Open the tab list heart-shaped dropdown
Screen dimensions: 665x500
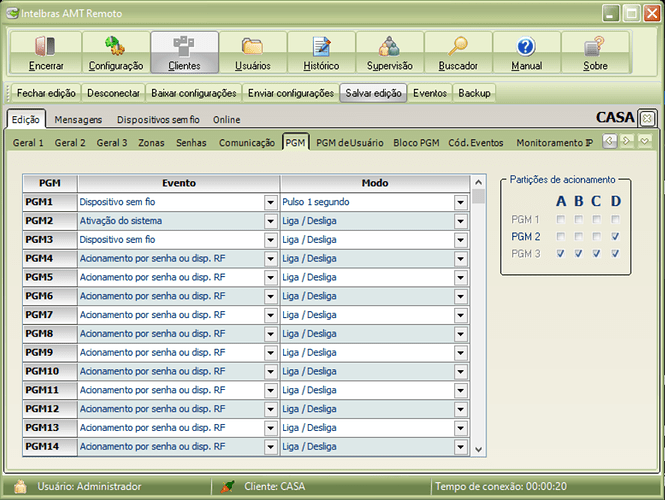(x=644, y=141)
